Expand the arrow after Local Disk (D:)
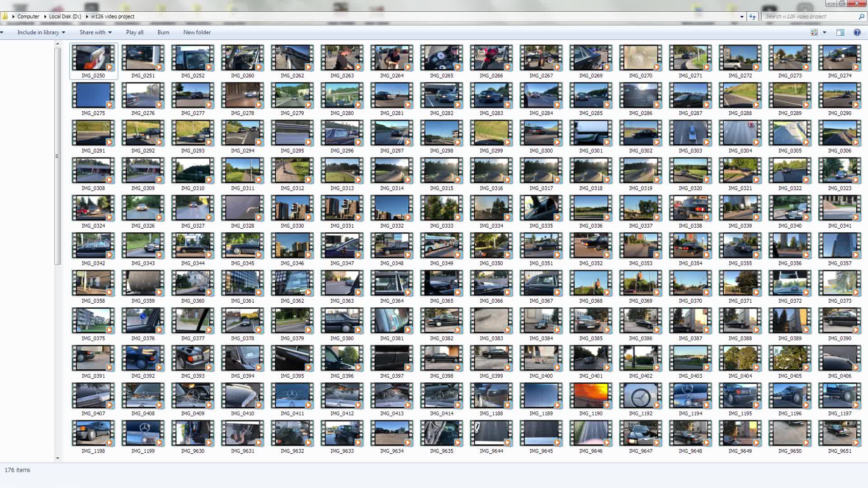Screen dimensions: 868x488 pos(86,16)
